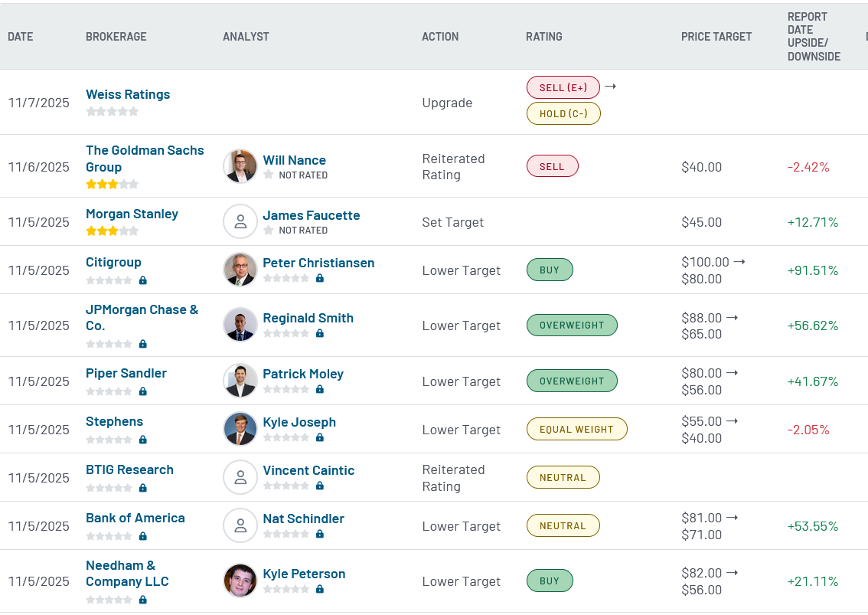Click Vincent Caintic's placeholder avatar icon
Image resolution: width=868 pixels, height=615 pixels.
[240, 477]
